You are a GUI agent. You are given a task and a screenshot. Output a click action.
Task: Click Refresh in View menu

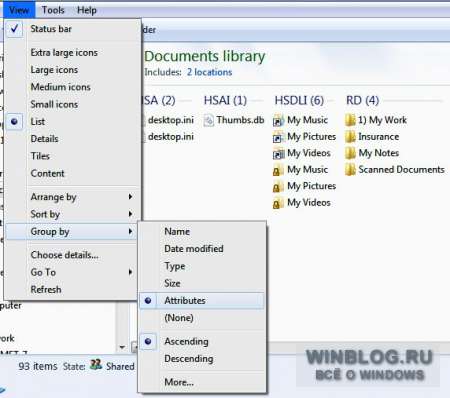coord(72,289)
